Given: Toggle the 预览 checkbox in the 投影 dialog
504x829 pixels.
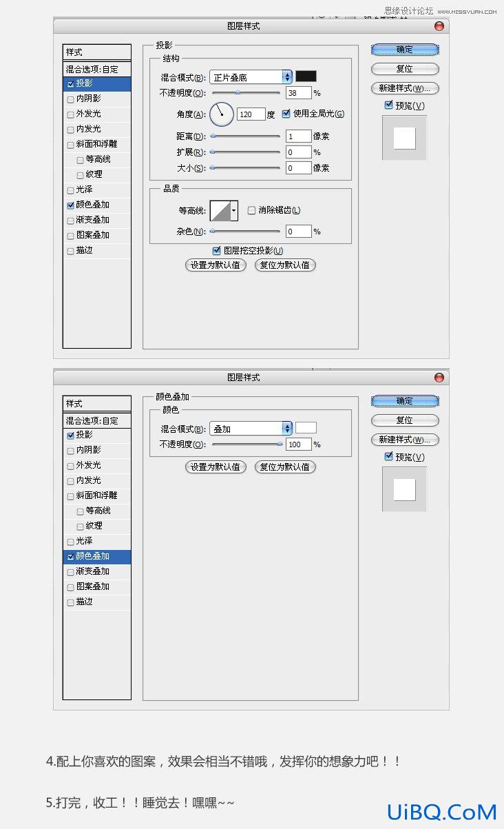Looking at the screenshot, I should click(x=388, y=105).
